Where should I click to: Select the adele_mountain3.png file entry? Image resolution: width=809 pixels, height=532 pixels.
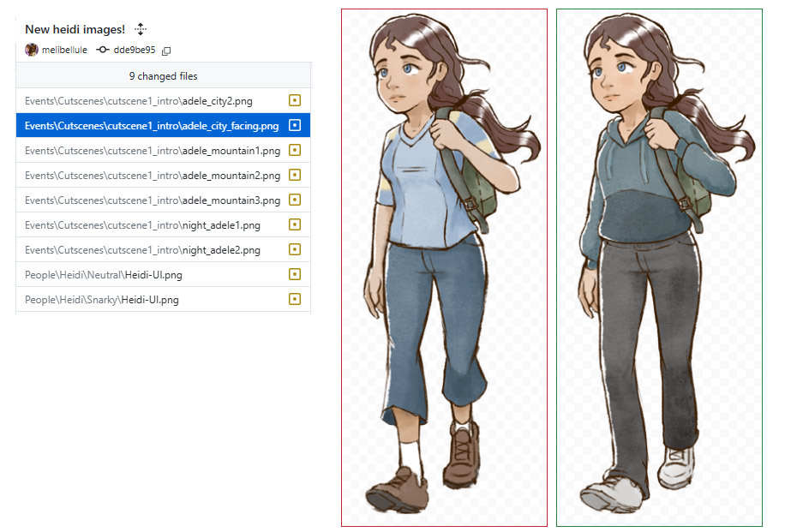point(163,200)
